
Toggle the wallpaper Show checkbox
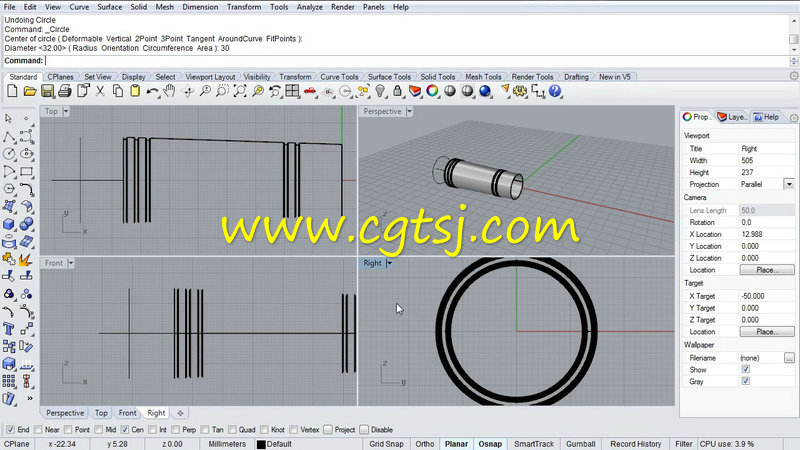tap(746, 369)
